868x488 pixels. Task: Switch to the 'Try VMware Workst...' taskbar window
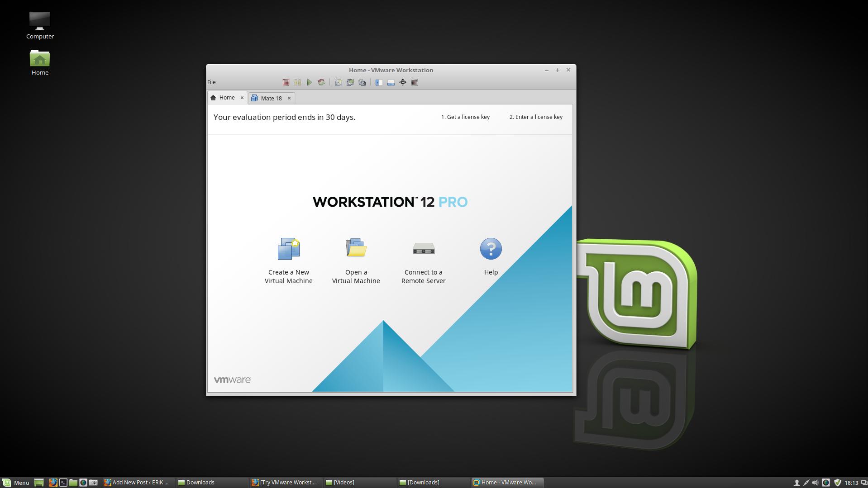[286, 483]
